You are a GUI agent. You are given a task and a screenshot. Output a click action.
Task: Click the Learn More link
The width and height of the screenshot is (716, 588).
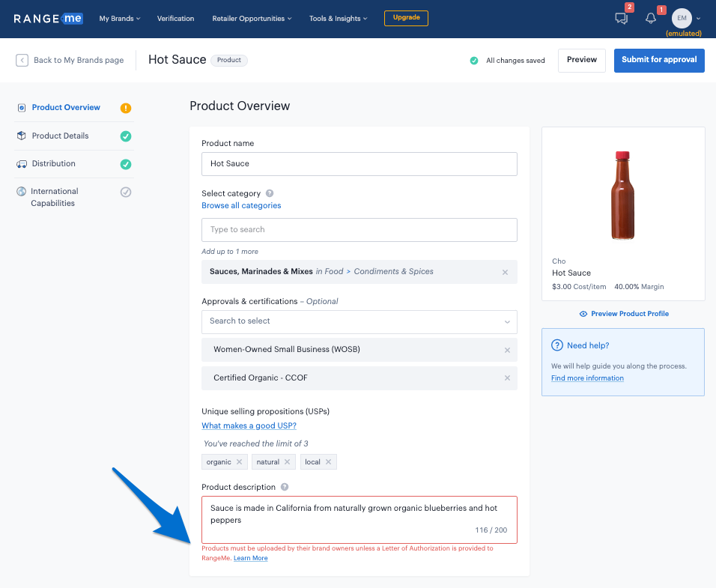click(x=251, y=558)
